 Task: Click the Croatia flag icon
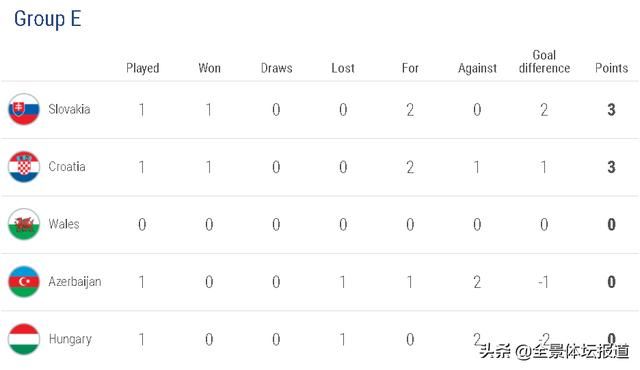(x=24, y=166)
